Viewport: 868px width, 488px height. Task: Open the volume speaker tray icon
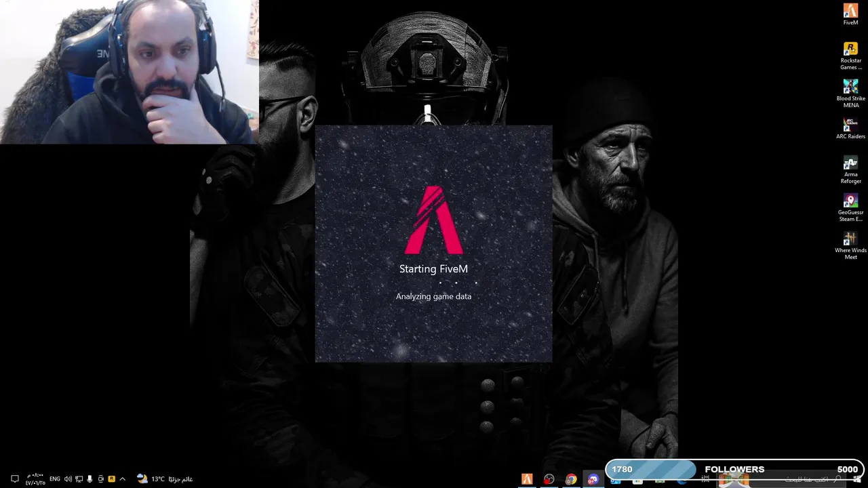68,479
